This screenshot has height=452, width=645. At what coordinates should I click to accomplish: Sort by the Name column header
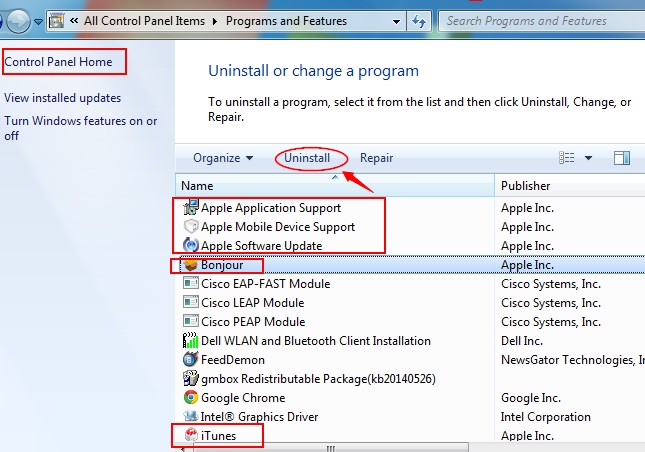point(335,185)
